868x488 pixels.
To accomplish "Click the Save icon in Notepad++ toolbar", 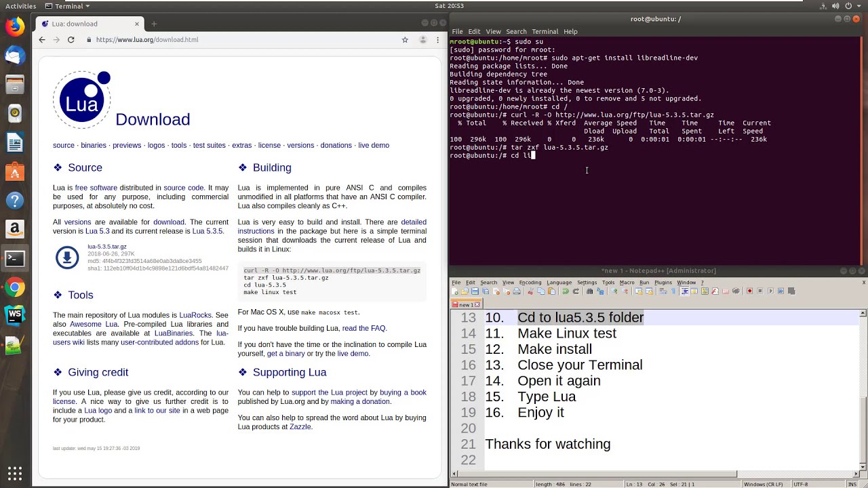I will [475, 291].
